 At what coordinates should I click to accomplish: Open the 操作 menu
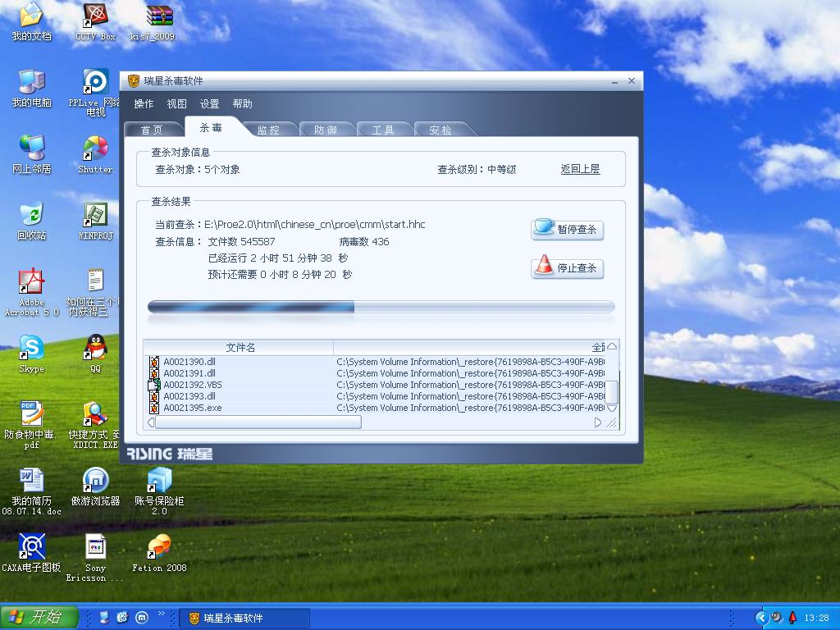(144, 104)
